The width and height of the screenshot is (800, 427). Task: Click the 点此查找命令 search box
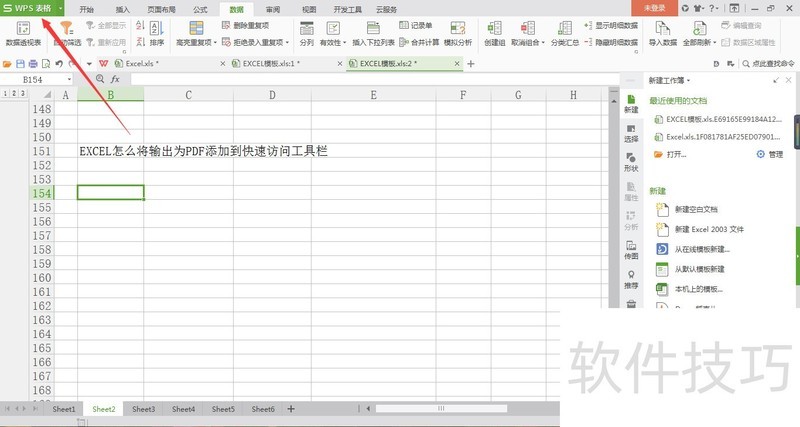[769, 64]
